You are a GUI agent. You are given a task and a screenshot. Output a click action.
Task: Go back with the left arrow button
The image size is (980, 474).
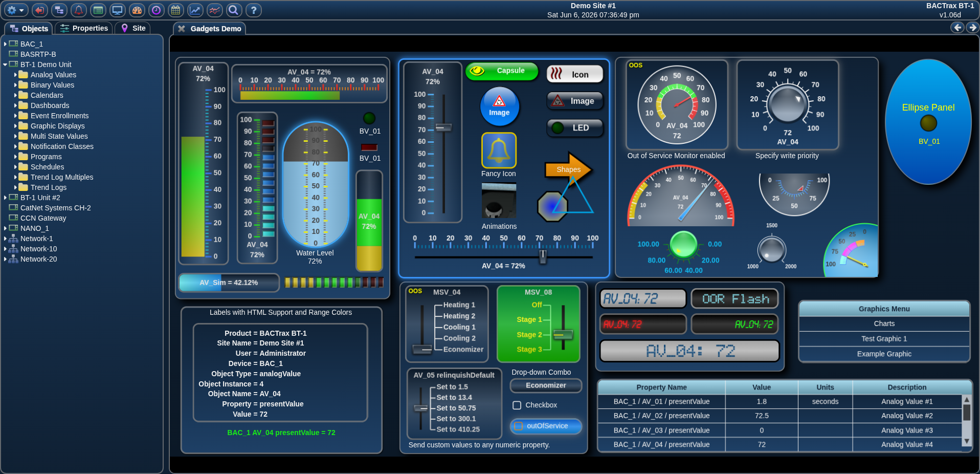[x=957, y=28]
